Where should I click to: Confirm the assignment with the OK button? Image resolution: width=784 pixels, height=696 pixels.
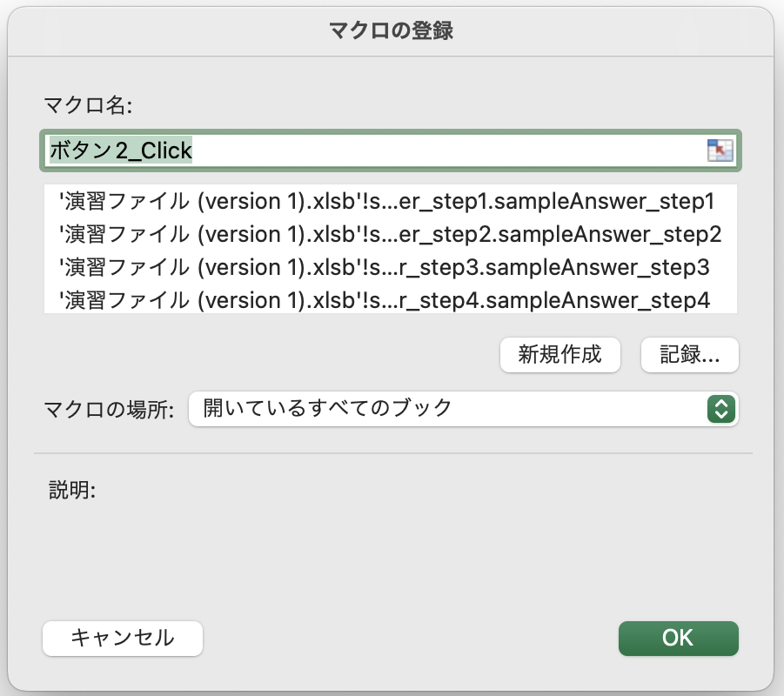click(x=678, y=638)
